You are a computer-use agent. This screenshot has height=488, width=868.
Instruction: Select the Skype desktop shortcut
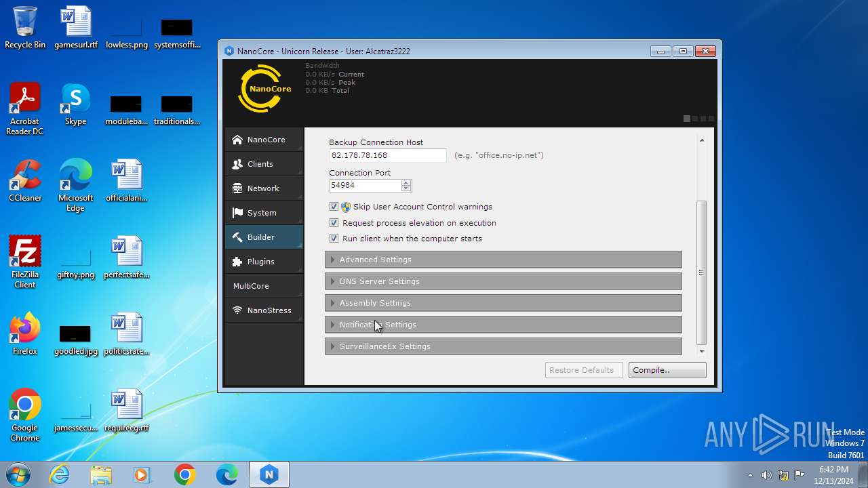tap(76, 104)
